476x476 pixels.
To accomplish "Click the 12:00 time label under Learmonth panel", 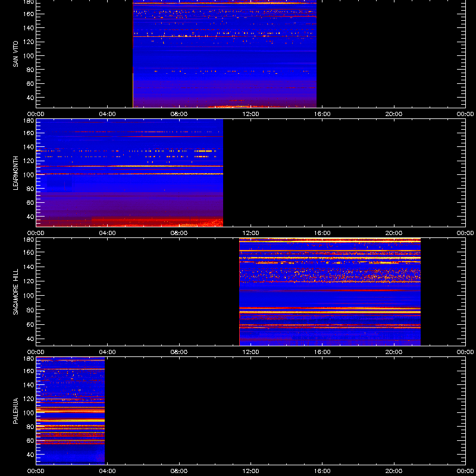I will pyautogui.click(x=250, y=233).
